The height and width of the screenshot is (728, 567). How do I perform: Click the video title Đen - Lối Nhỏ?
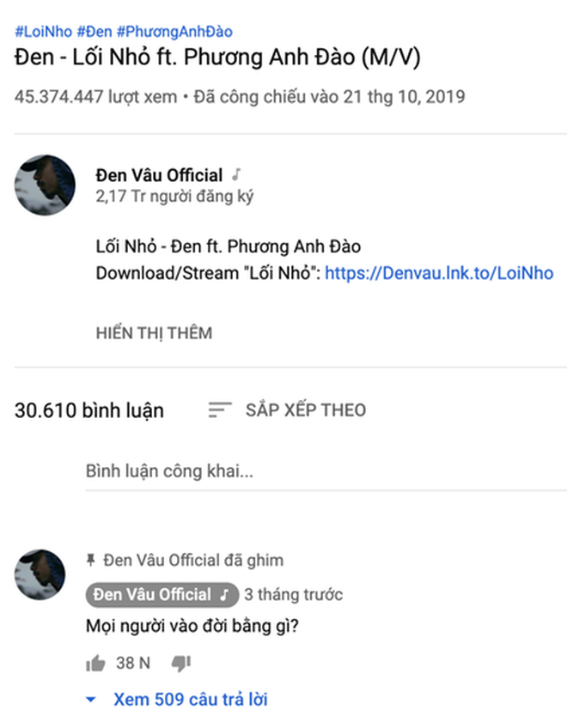click(x=216, y=60)
